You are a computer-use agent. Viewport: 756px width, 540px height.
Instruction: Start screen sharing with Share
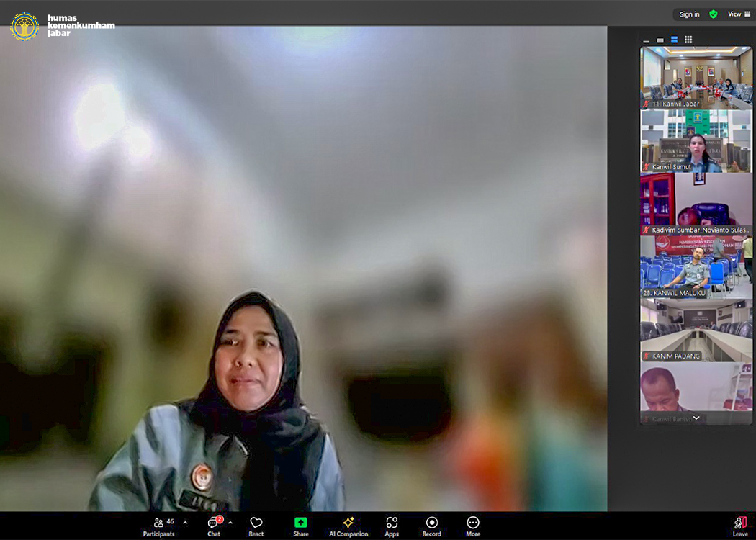point(301,526)
